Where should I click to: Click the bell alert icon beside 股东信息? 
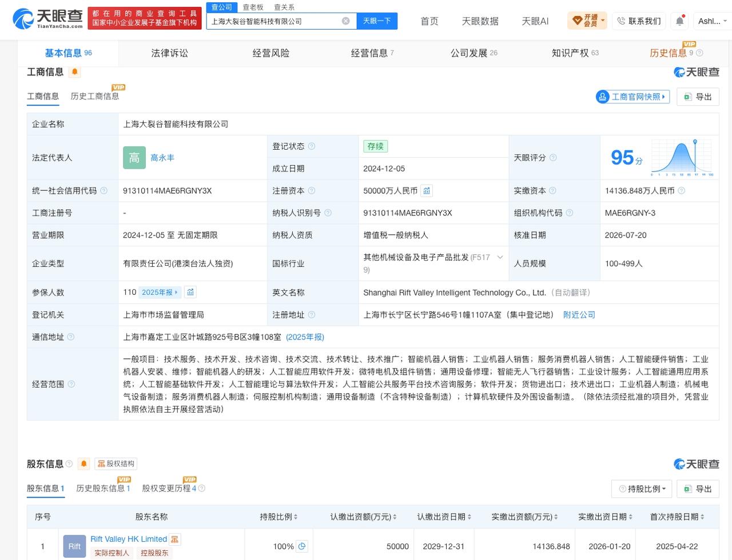coord(83,463)
